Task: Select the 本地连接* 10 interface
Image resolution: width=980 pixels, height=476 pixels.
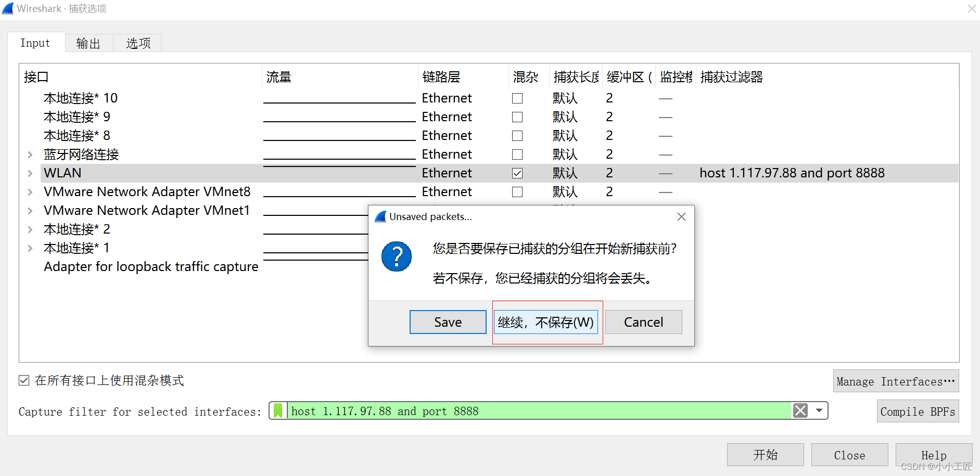Action: point(81,98)
